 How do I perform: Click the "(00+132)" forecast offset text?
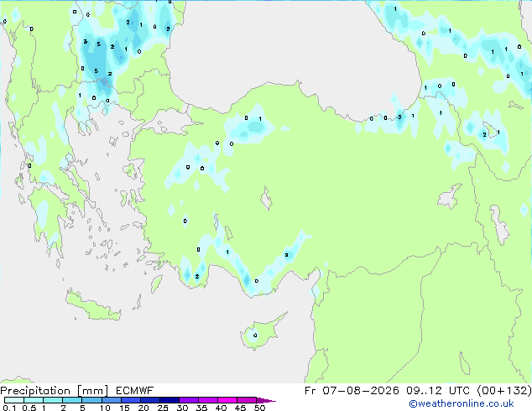click(x=504, y=391)
